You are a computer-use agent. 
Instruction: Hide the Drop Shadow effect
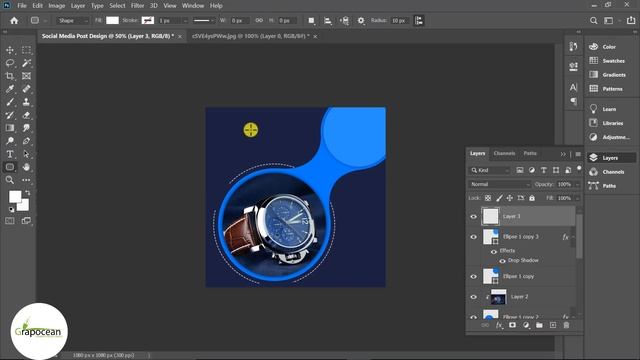pyautogui.click(x=502, y=261)
